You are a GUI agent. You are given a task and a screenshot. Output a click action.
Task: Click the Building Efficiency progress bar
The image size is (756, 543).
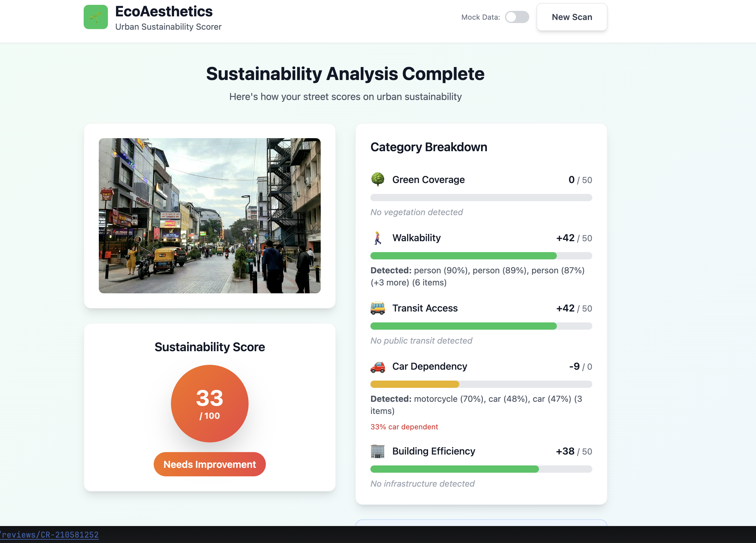pos(481,469)
